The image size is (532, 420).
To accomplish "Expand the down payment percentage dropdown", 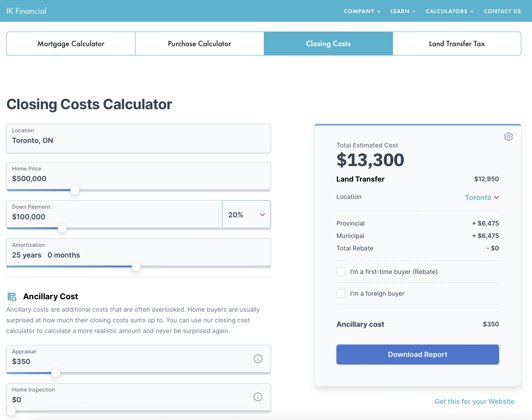I will pos(246,214).
